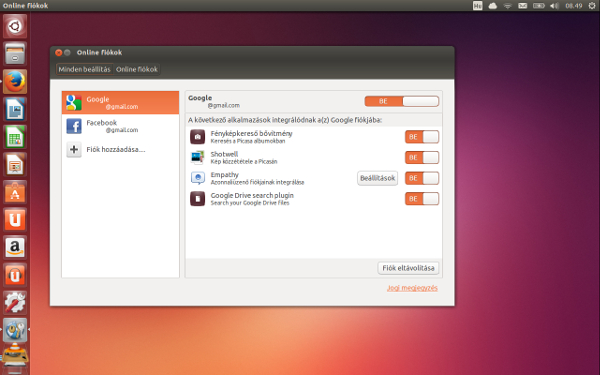
Task: Open LibreOffice Writer from launcher
Action: coord(15,109)
